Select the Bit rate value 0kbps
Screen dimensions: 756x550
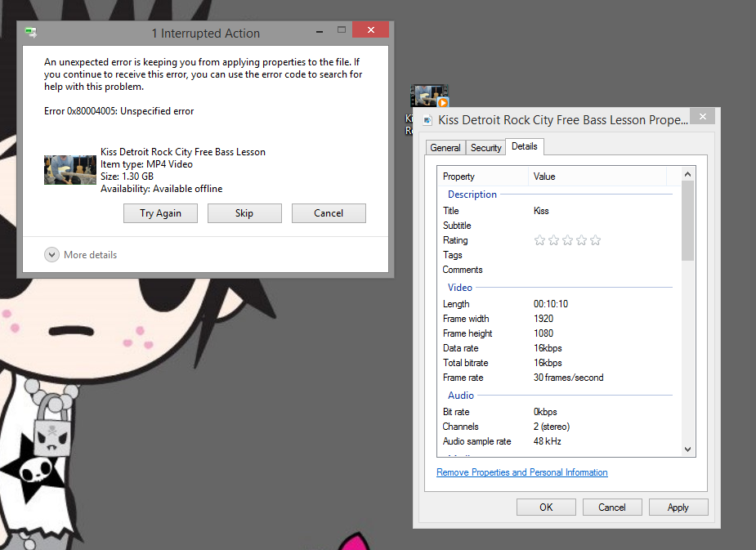pyautogui.click(x=545, y=412)
